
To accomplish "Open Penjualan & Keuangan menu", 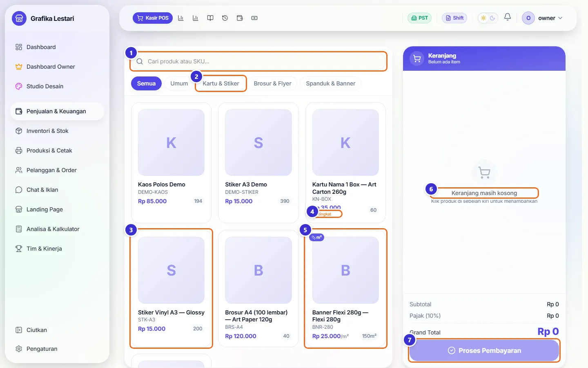I will (x=57, y=111).
